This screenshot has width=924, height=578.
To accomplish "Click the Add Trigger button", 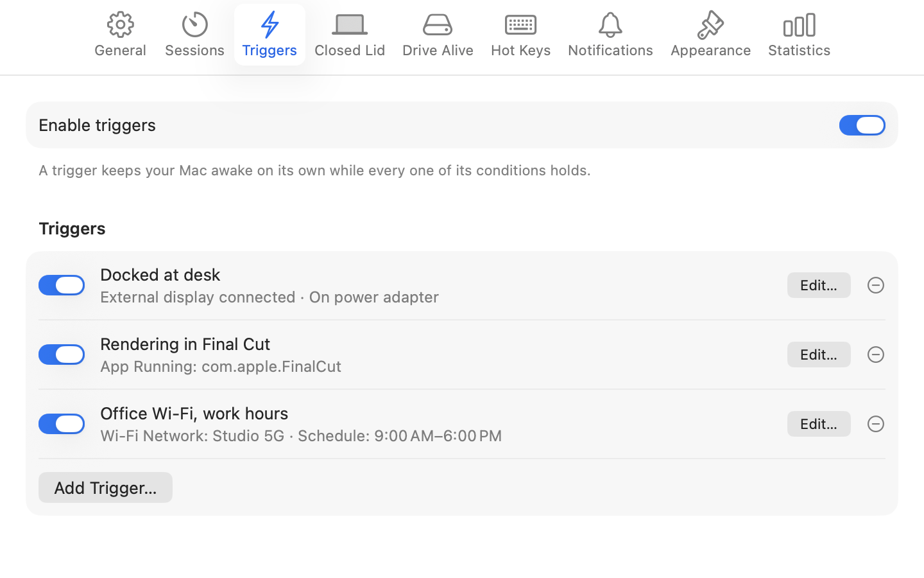I will (105, 487).
